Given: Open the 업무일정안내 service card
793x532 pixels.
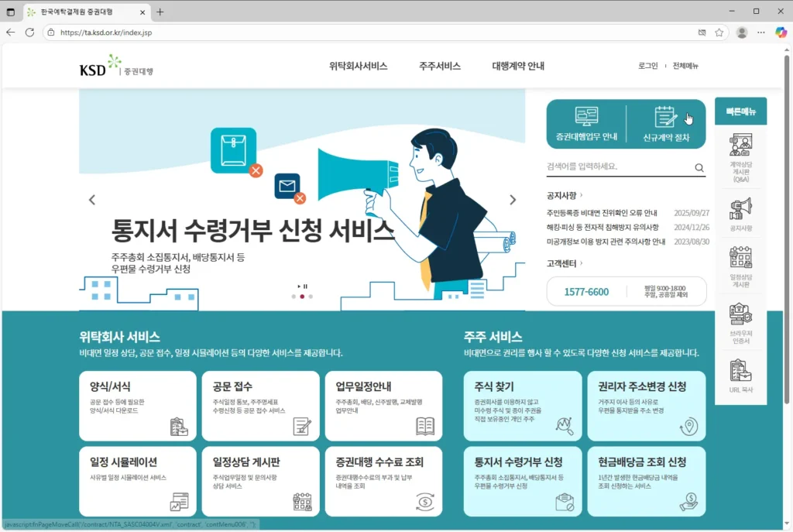Looking at the screenshot, I should coord(384,406).
